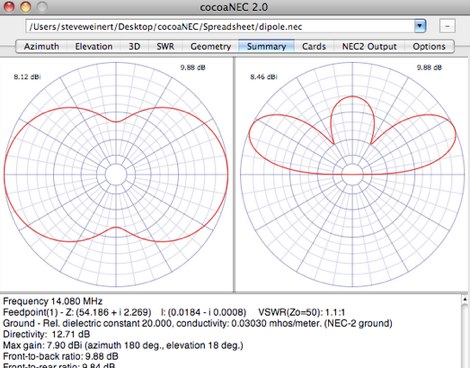The width and height of the screenshot is (470, 368).
Task: Click the Feedpoint(1) impedance text
Action: click(77, 312)
